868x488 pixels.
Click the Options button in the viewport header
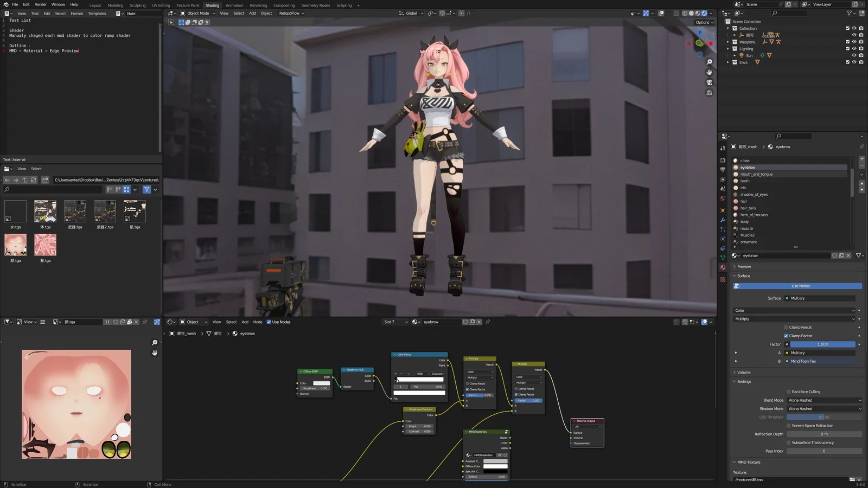pyautogui.click(x=704, y=22)
